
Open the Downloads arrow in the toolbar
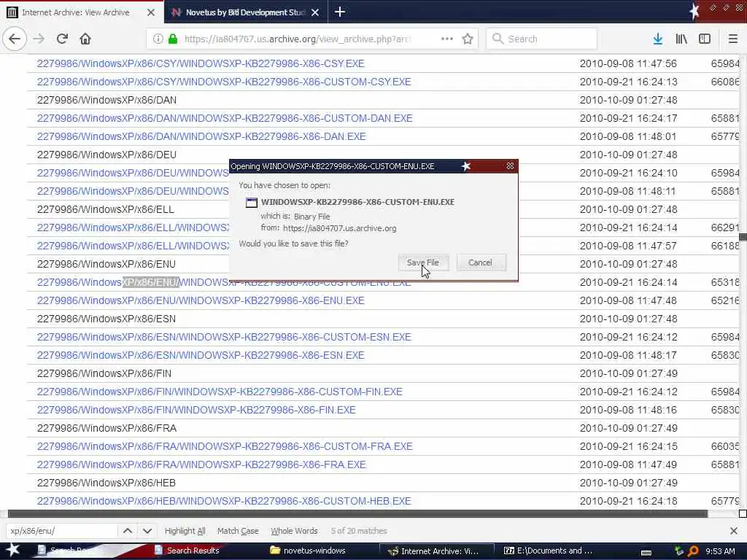coord(657,39)
